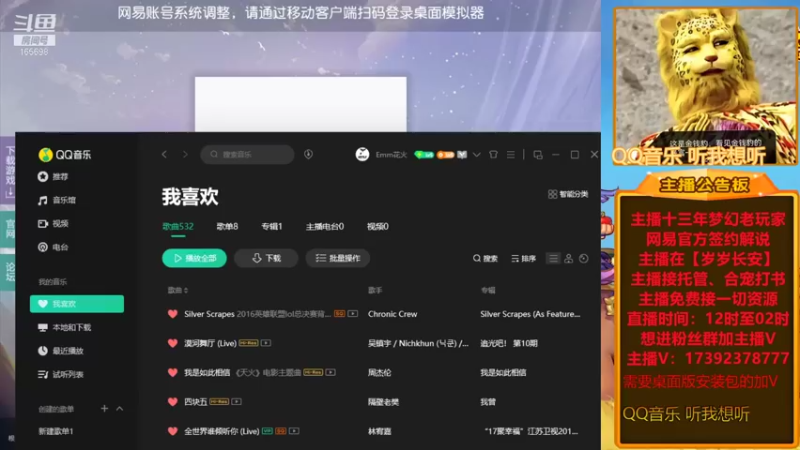Select the 视频0 tab

click(378, 227)
